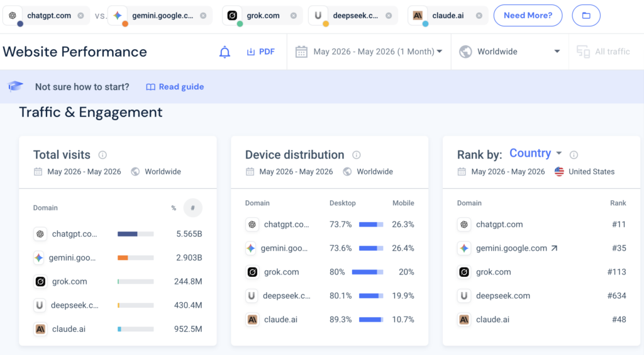Click the #634 rank value
This screenshot has height=355, width=644.
617,296
